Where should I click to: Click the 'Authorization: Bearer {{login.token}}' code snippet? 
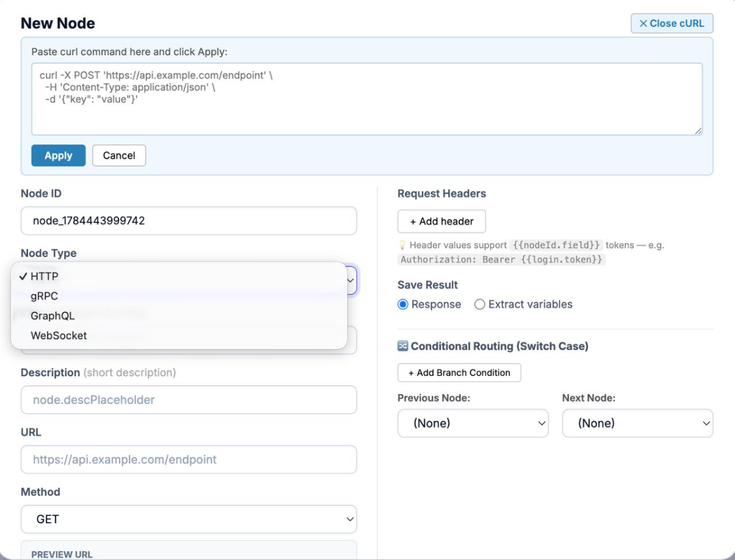point(502,260)
